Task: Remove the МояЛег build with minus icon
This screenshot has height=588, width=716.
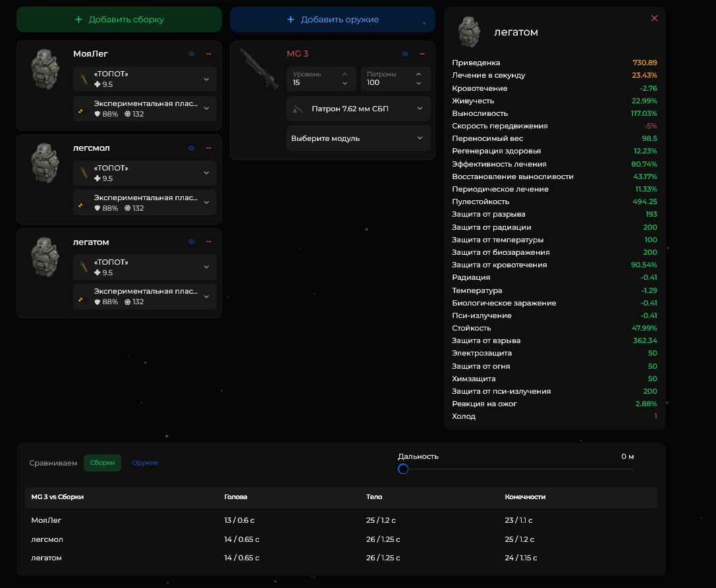Action: (x=209, y=54)
